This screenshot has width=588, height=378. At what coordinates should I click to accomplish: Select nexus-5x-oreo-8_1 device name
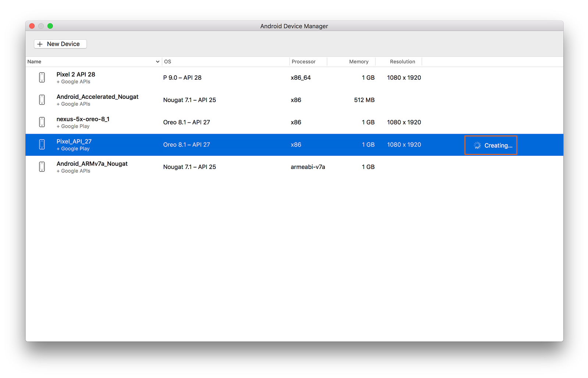(83, 119)
